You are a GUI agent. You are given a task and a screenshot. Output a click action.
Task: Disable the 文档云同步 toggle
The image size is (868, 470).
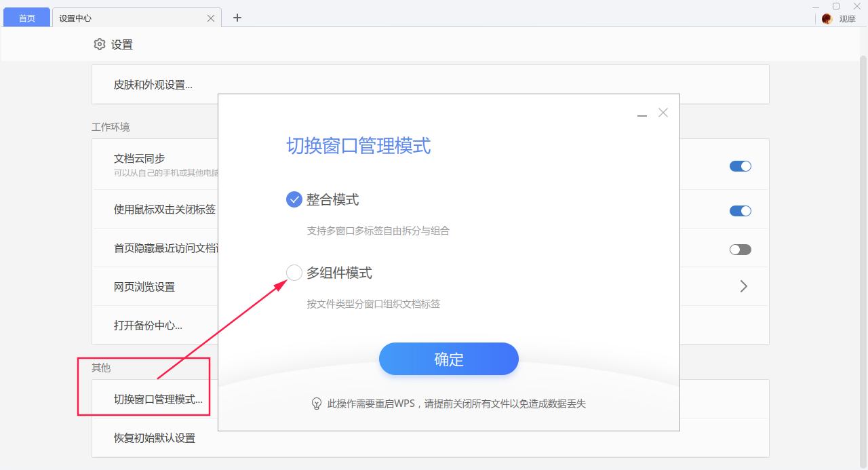tap(741, 165)
